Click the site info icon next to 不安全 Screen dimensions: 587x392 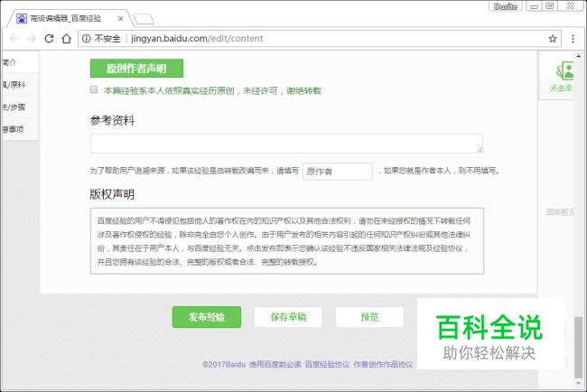87,39
